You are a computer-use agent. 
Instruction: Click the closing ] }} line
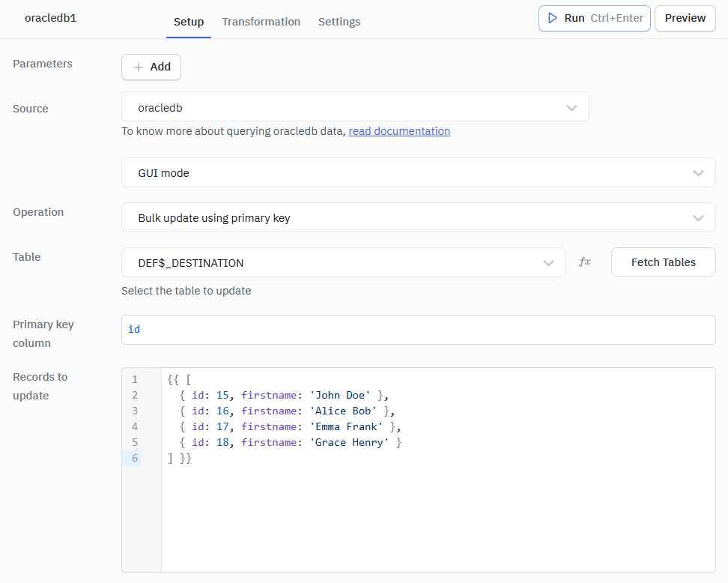pyautogui.click(x=179, y=459)
